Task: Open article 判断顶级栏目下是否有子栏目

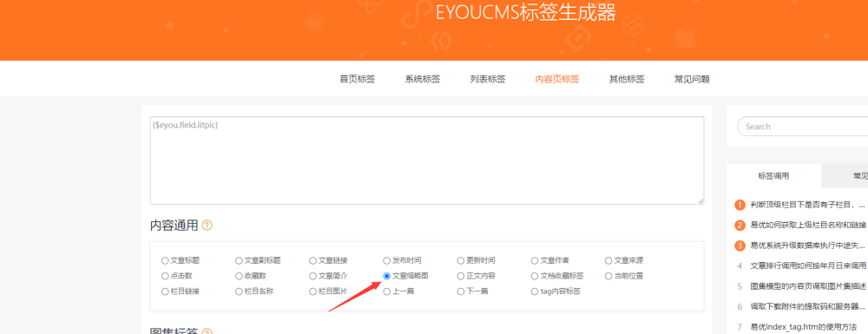Action: (807, 205)
